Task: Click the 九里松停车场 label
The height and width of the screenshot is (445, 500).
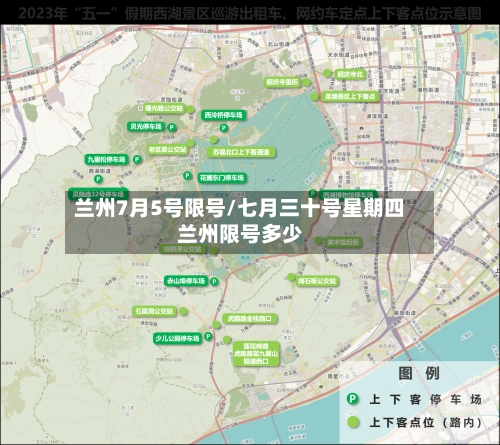Action: pyautogui.click(x=107, y=159)
